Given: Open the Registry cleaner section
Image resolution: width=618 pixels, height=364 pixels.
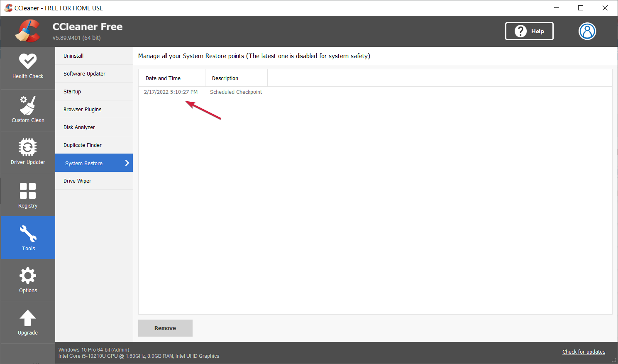Looking at the screenshot, I should click(x=28, y=195).
